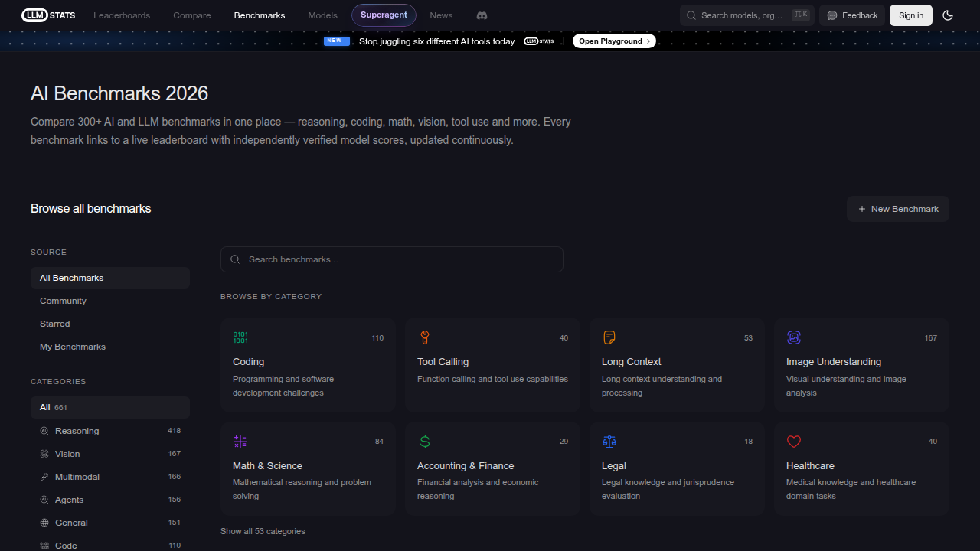
Task: Click the Healthcare heart icon
Action: click(x=794, y=442)
